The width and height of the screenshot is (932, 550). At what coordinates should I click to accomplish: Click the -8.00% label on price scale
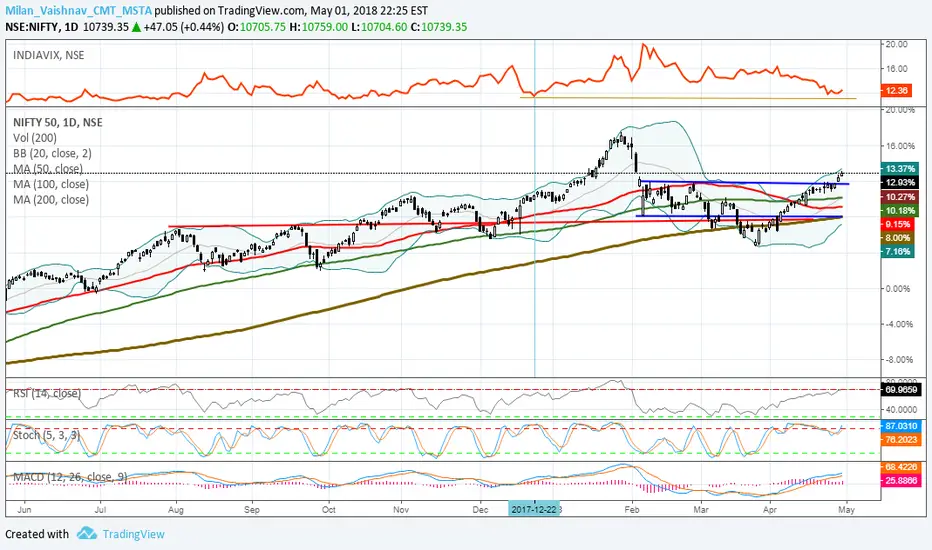pos(898,360)
